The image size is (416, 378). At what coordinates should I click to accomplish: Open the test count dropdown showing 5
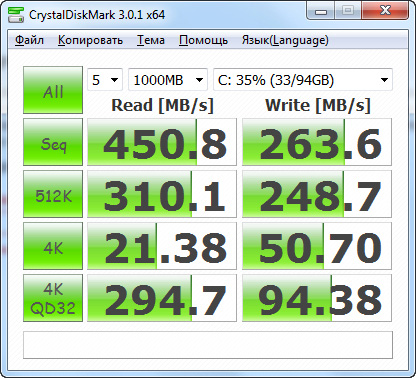click(x=105, y=80)
